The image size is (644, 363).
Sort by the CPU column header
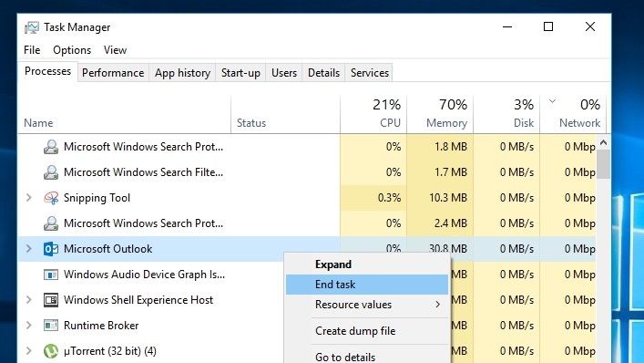(x=373, y=115)
